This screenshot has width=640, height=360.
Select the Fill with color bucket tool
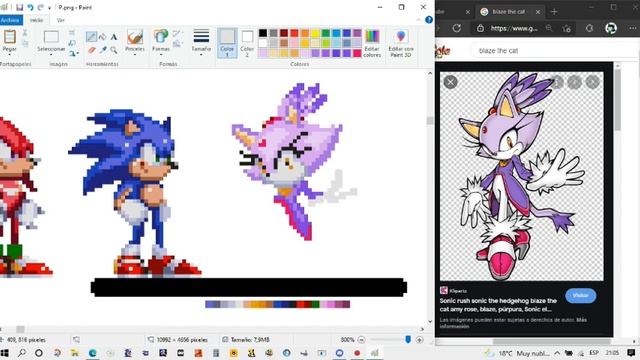(102, 37)
